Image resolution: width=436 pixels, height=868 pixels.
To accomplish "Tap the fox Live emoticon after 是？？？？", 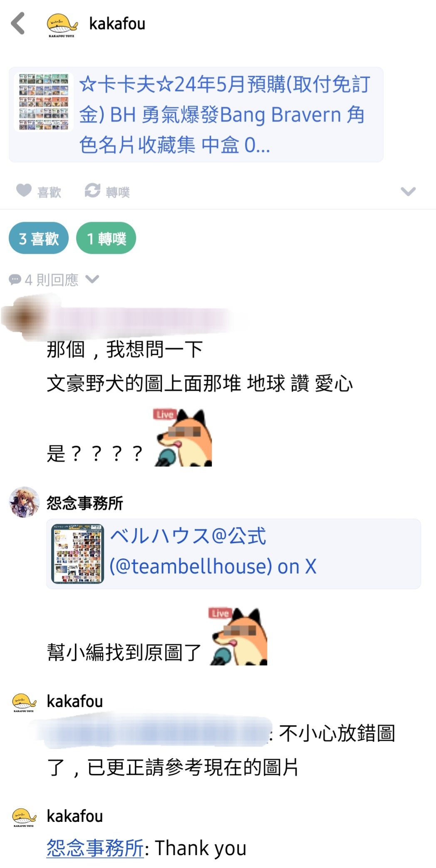I will point(183,438).
